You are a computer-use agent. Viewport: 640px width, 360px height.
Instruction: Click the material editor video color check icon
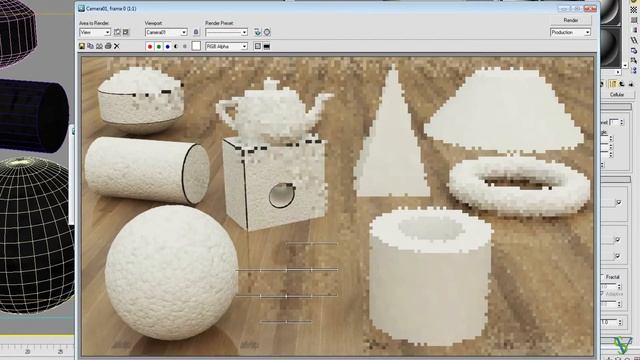633,30
